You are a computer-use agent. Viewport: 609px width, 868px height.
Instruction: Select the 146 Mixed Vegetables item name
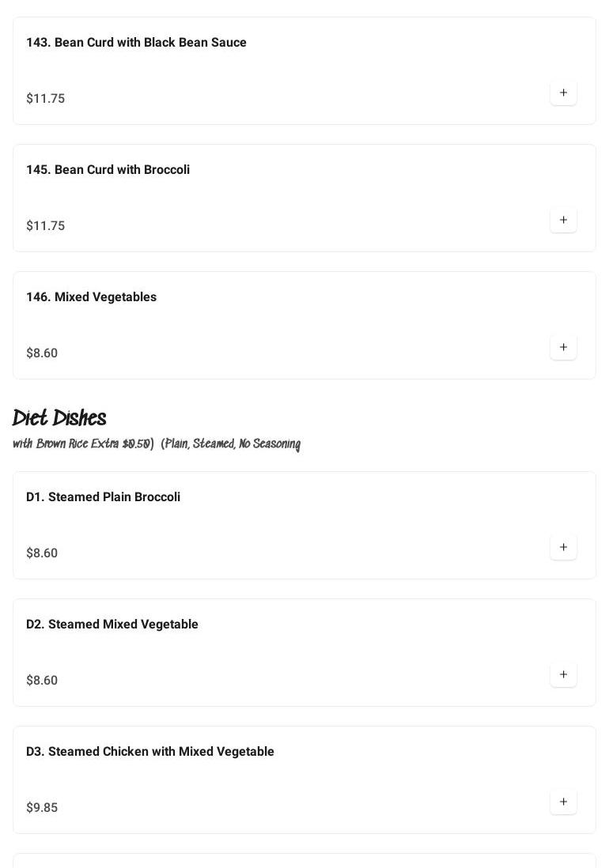pyautogui.click(x=91, y=297)
